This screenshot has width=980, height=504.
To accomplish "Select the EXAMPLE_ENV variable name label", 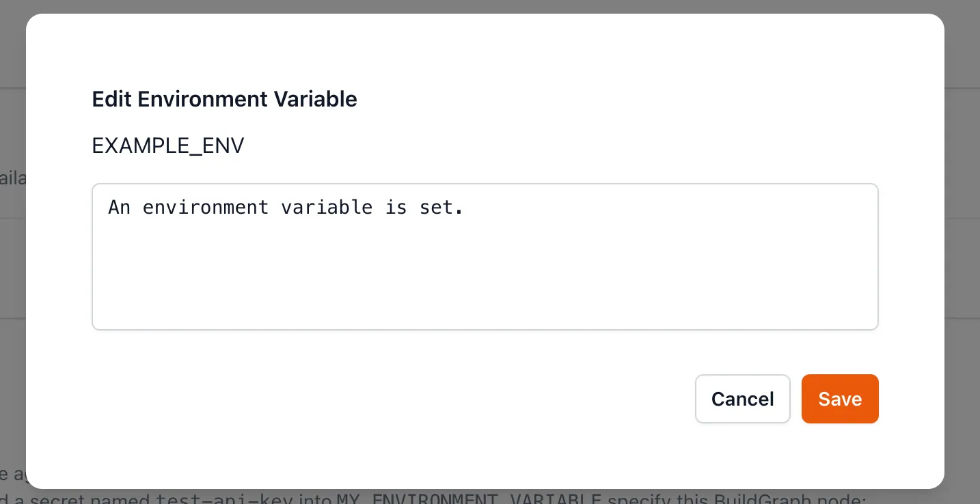I will (x=168, y=145).
